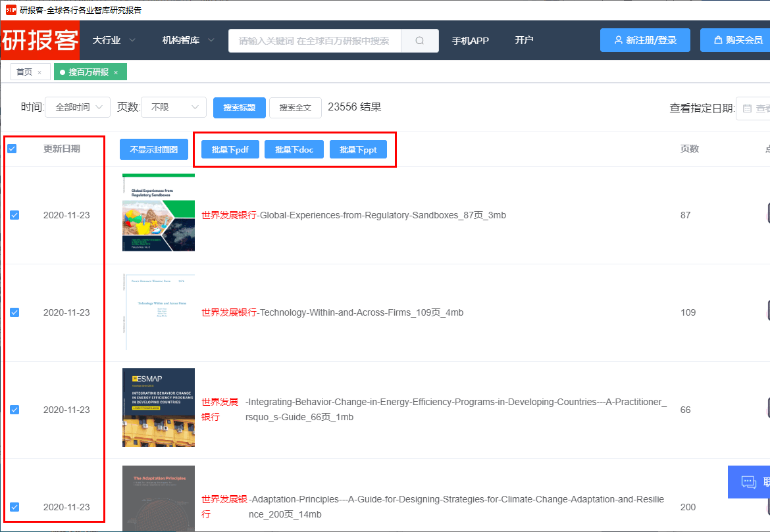This screenshot has width=770, height=532.
Task: Open Global-Experiences-from-Regulatory-Sandboxes report title
Action: click(x=353, y=215)
